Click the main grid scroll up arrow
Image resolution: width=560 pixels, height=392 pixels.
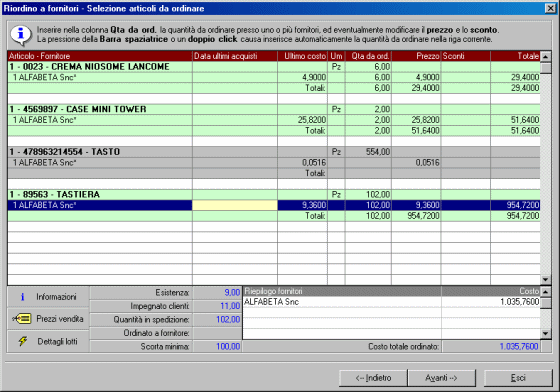(545, 56)
